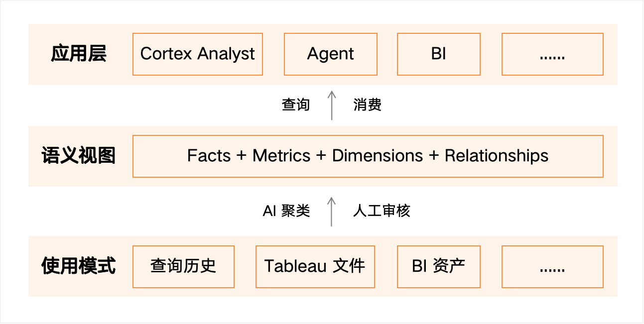Click the 查询 label
The height and width of the screenshot is (324, 644).
(296, 105)
